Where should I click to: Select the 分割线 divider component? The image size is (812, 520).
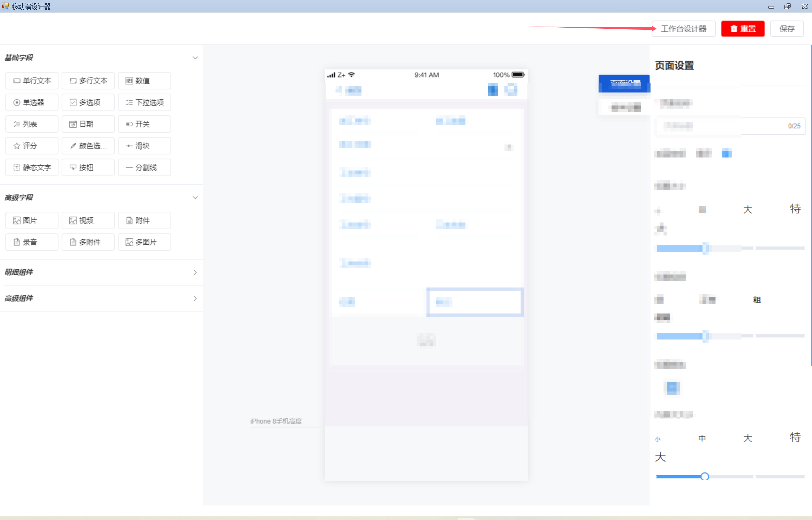(x=144, y=167)
